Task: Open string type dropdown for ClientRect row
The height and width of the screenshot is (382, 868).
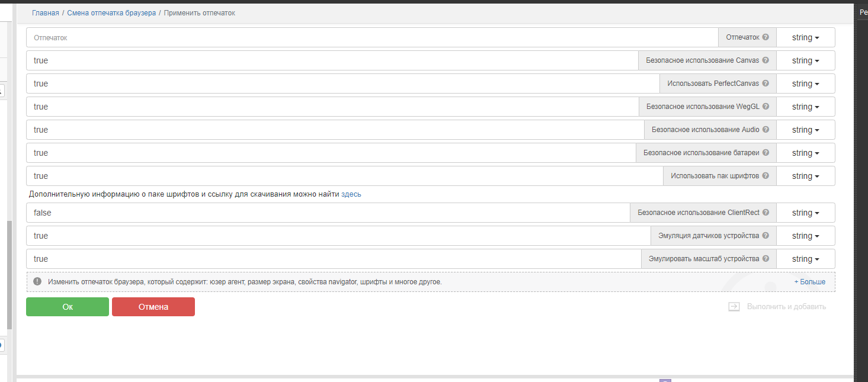Action: pos(805,213)
